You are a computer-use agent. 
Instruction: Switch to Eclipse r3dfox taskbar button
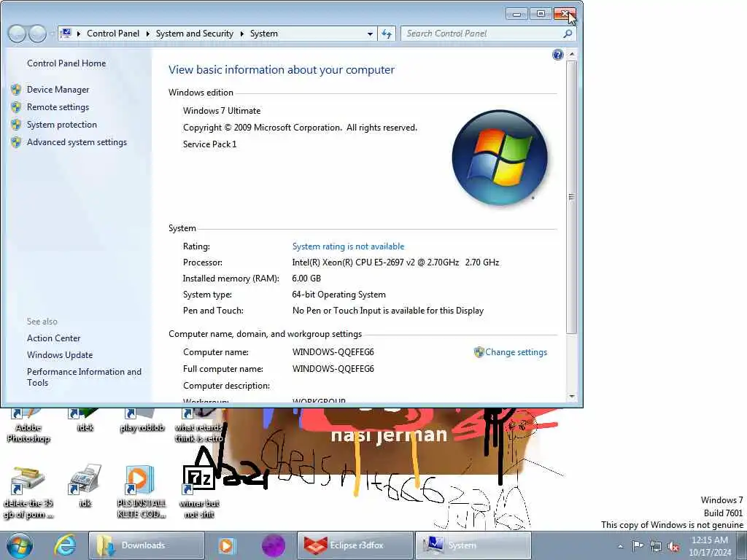(x=355, y=545)
